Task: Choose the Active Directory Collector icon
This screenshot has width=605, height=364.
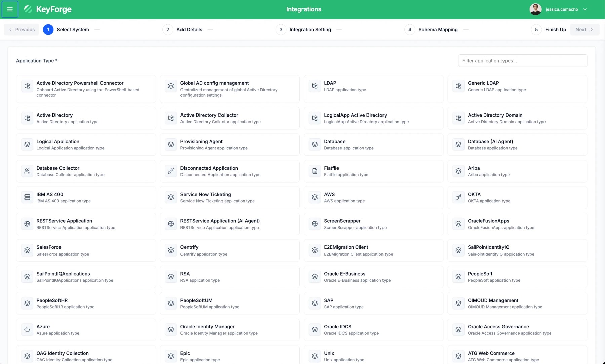Action: point(171,118)
